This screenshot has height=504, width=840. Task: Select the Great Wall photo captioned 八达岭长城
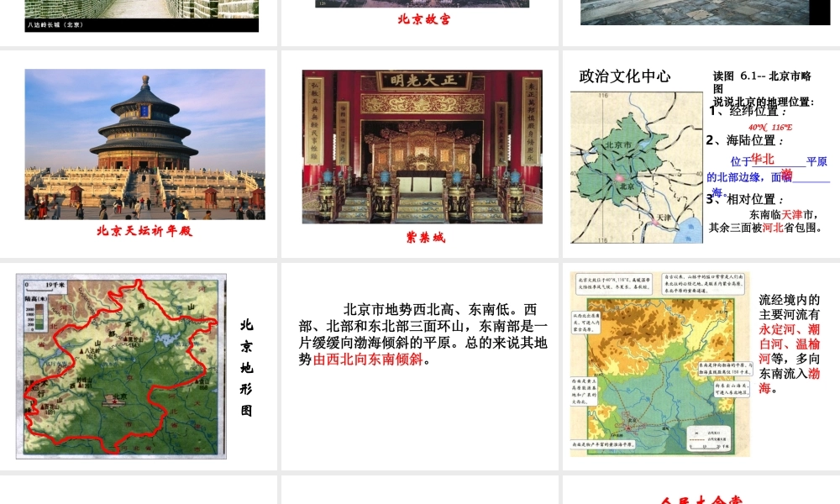click(141, 15)
